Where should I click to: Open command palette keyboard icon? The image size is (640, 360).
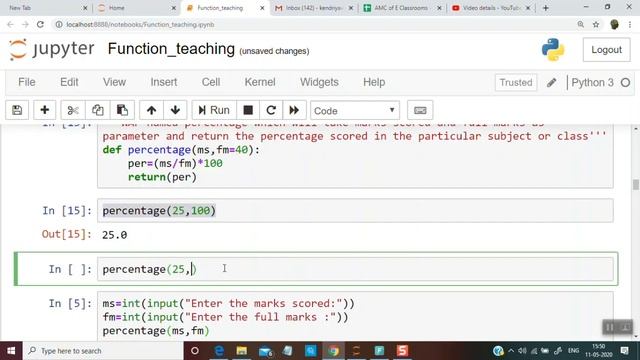point(420,110)
